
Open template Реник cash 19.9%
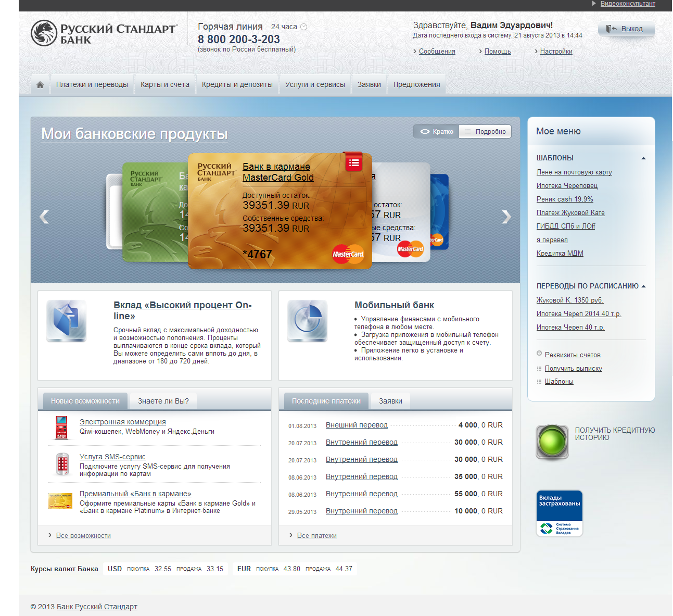pyautogui.click(x=565, y=199)
